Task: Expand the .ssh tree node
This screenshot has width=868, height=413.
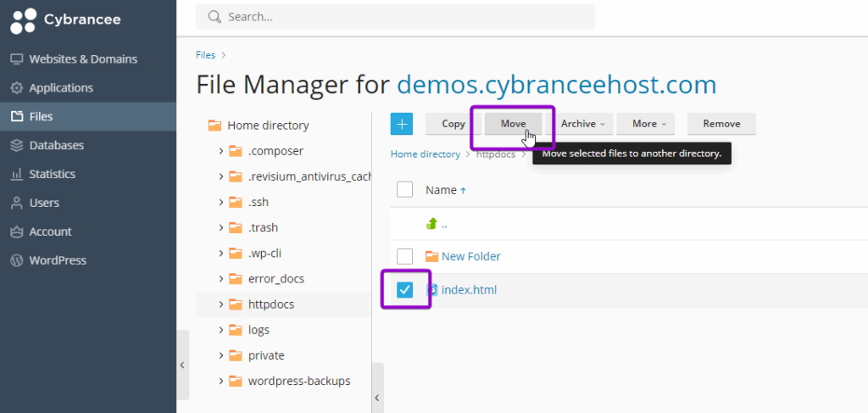Action: pos(221,202)
